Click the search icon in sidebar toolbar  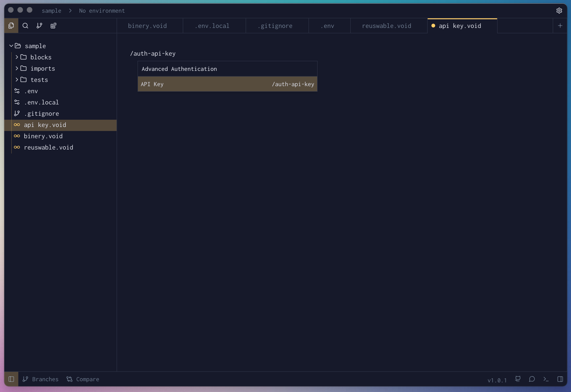25,26
